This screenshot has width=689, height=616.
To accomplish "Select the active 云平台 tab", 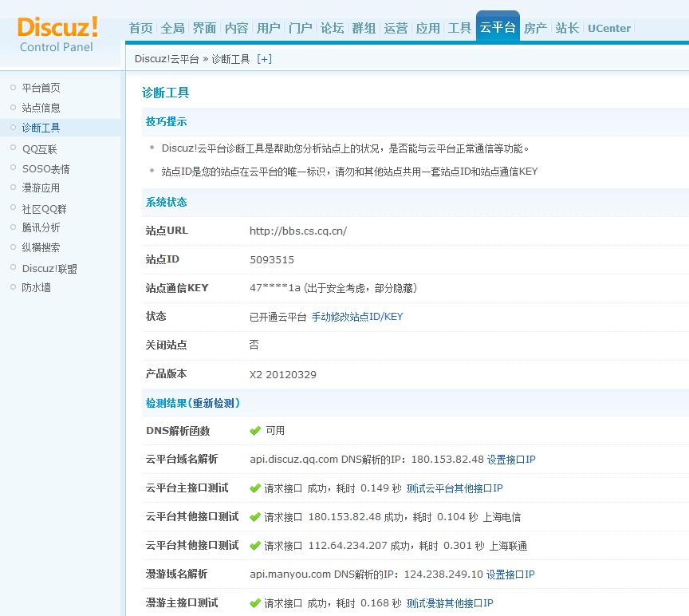I will (498, 26).
